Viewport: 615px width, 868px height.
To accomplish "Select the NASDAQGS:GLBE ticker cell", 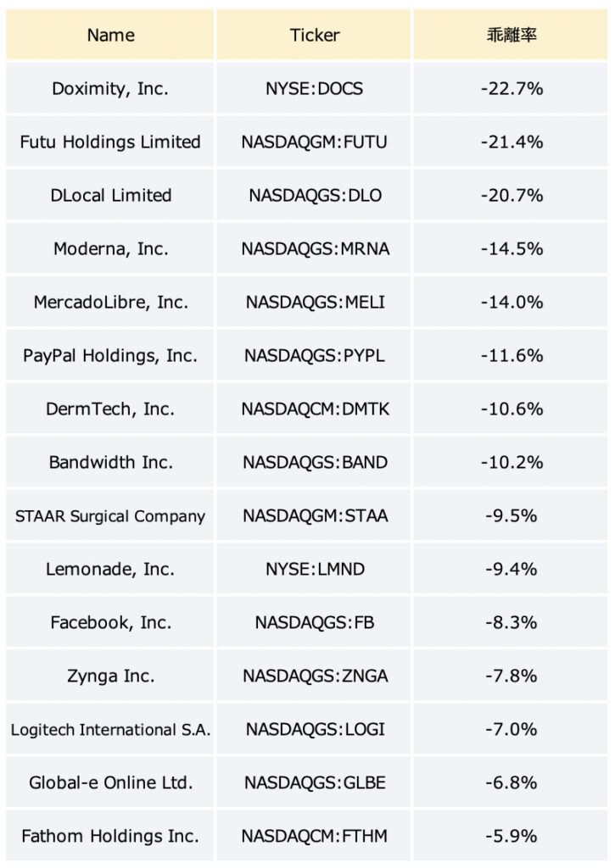I will click(x=314, y=782).
